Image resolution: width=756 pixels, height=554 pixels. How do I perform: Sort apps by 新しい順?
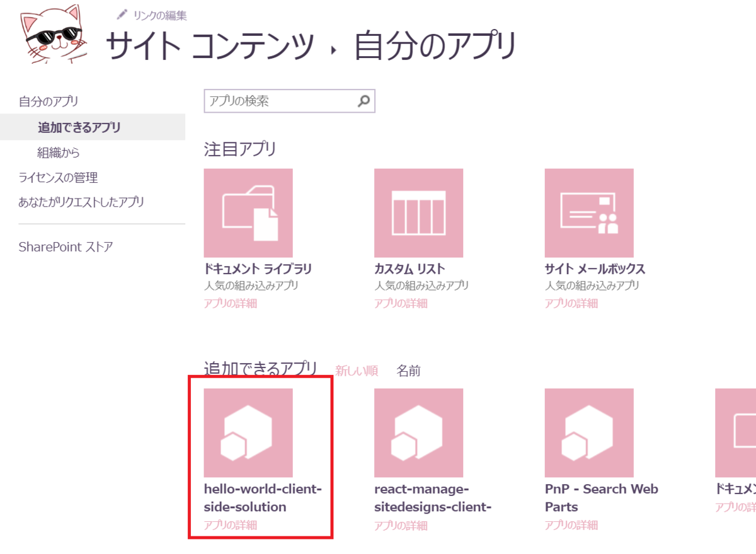pyautogui.click(x=357, y=371)
